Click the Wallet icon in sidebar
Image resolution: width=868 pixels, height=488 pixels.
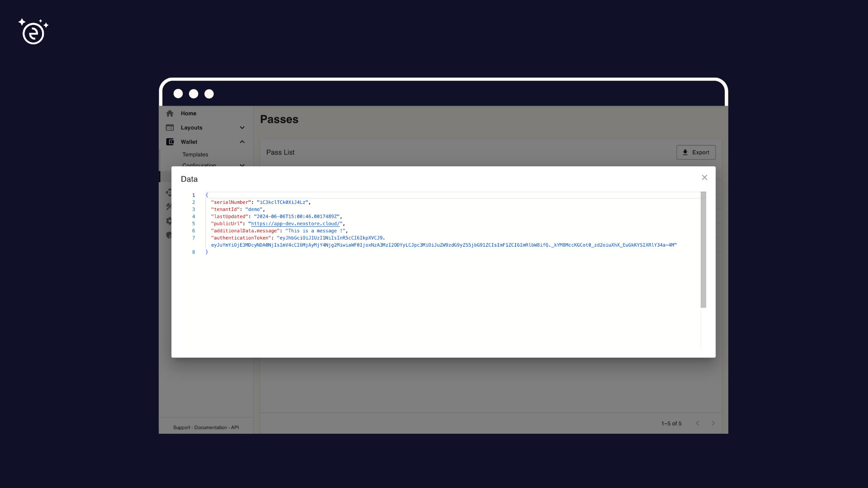tap(170, 142)
